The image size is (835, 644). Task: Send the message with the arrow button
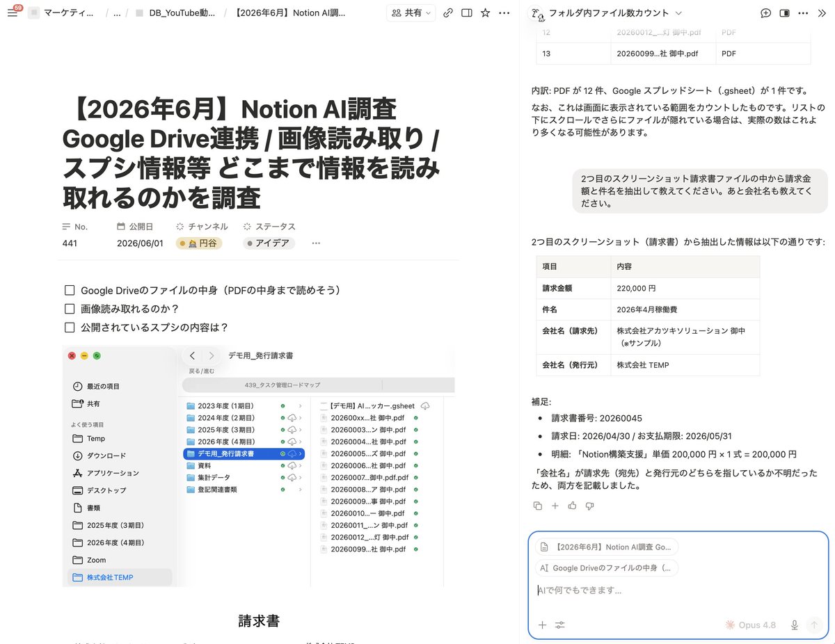814,625
